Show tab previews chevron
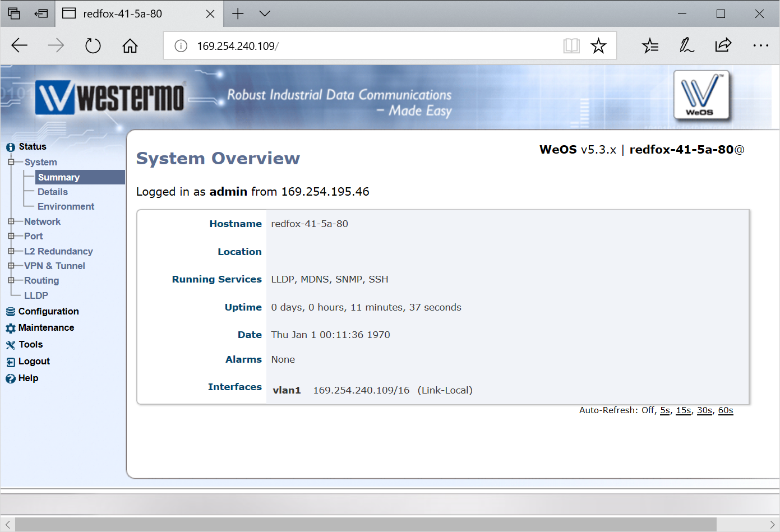This screenshot has width=780, height=532. [x=265, y=13]
